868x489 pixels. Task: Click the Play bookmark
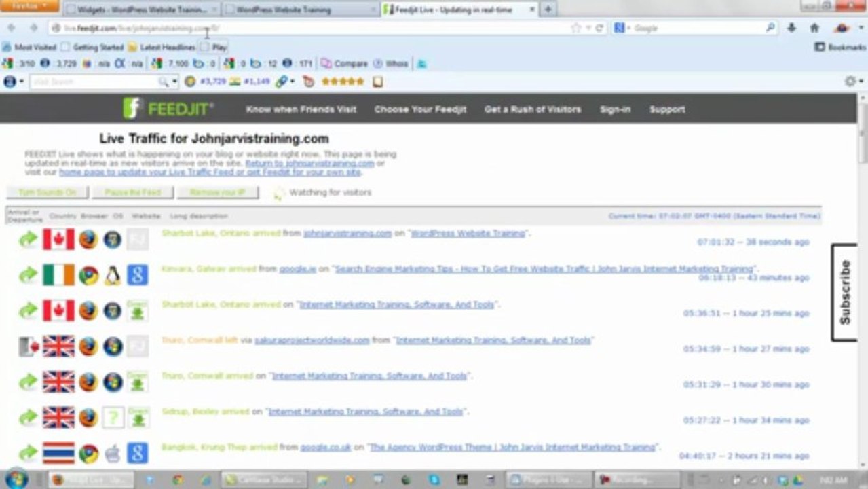tap(214, 48)
